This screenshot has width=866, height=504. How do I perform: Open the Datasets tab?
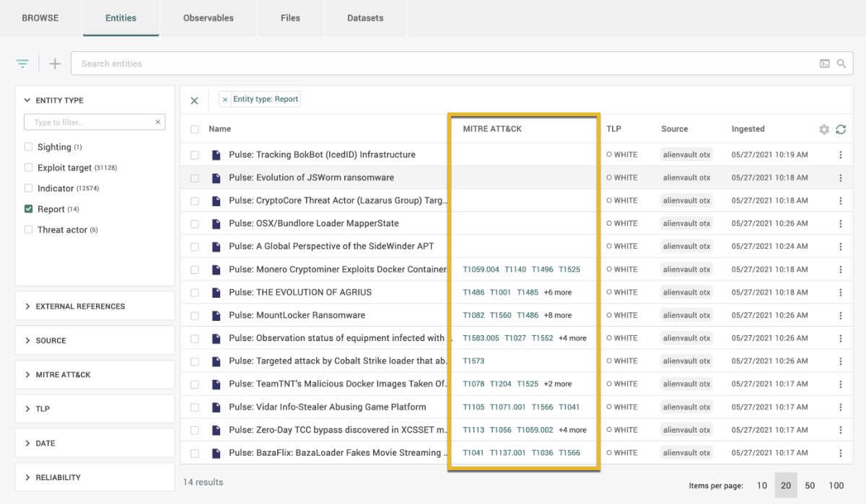point(365,18)
